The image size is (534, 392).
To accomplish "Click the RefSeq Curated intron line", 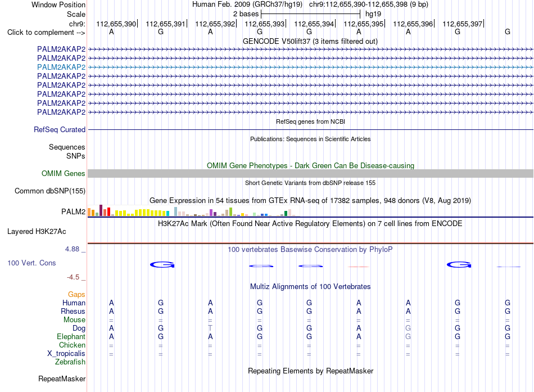I will [x=310, y=129].
